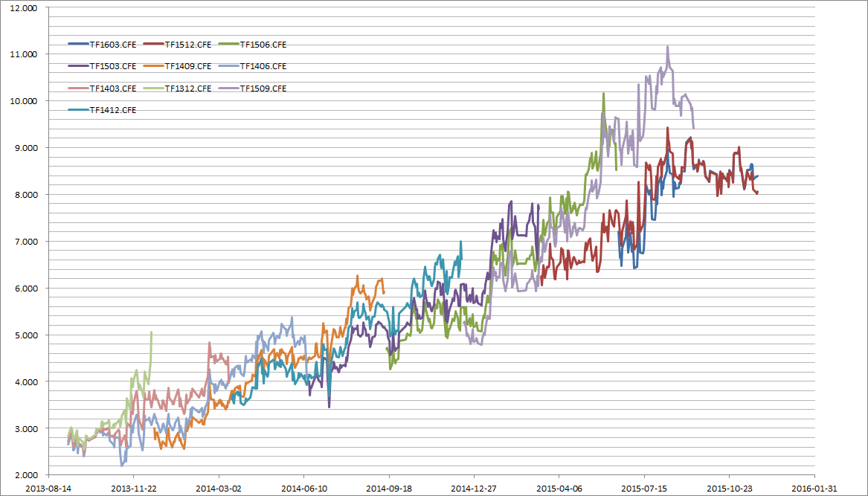
Task: Select the TF1403.CFE legend label
Action: [113, 88]
